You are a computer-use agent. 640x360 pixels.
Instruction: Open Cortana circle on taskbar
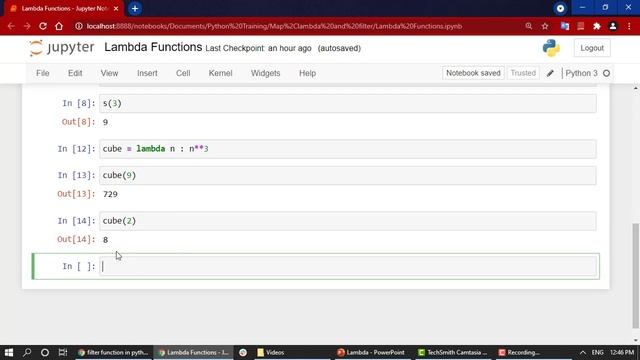(45, 352)
